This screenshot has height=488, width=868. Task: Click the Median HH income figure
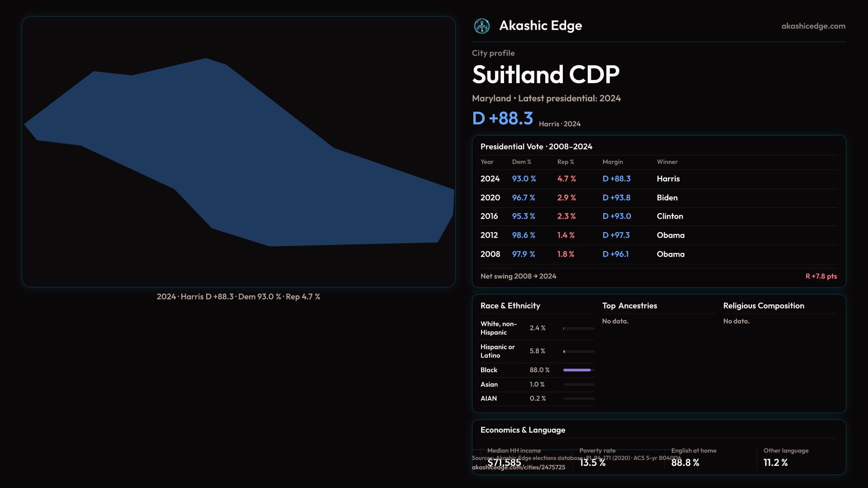(x=504, y=463)
